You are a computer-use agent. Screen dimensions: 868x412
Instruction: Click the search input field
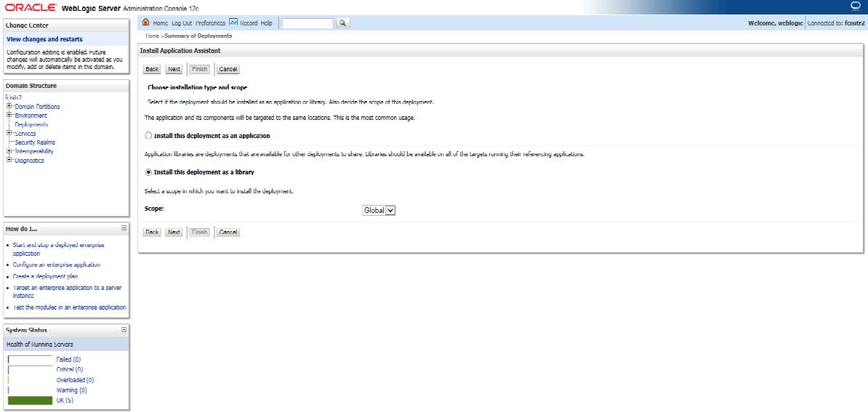[x=308, y=23]
